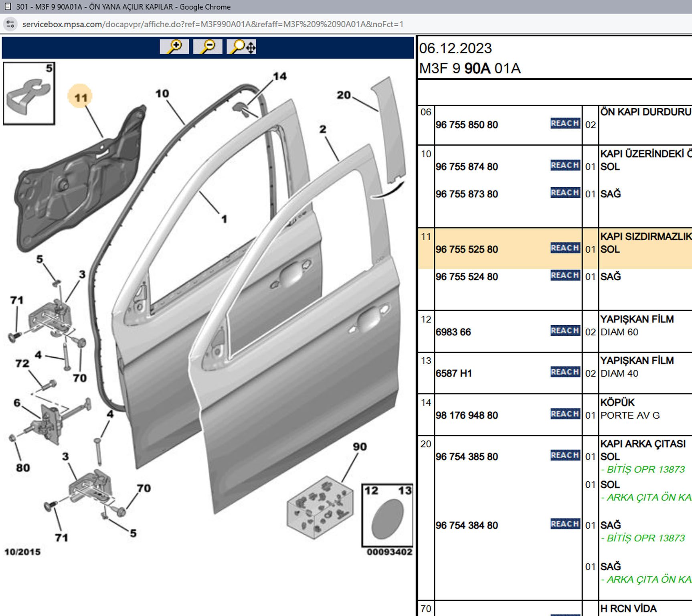
Task: Click callout number 90 near clip box
Action: [360, 447]
